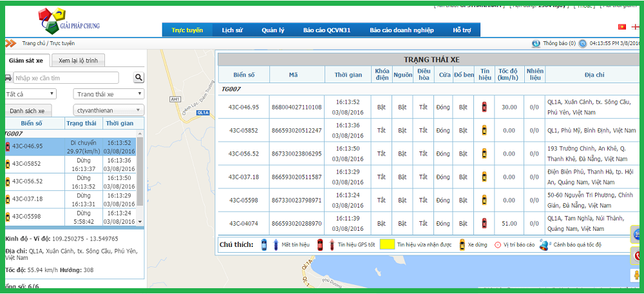Click yellow car icon of 43C-05598 in list
The image size is (644, 294).
(x=7, y=217)
